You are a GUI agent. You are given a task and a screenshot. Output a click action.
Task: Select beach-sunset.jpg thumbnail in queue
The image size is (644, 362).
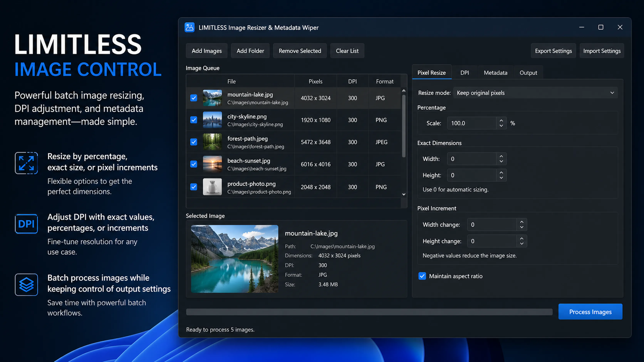click(x=212, y=164)
